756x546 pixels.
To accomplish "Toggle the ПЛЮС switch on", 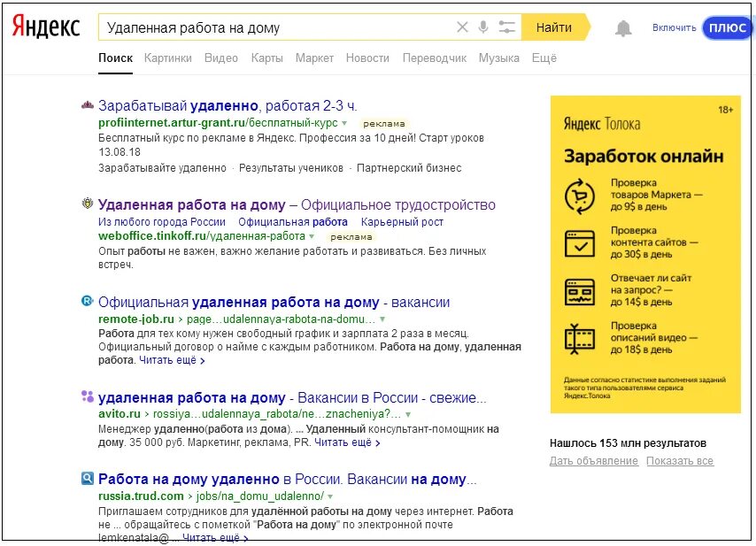I will [728, 28].
